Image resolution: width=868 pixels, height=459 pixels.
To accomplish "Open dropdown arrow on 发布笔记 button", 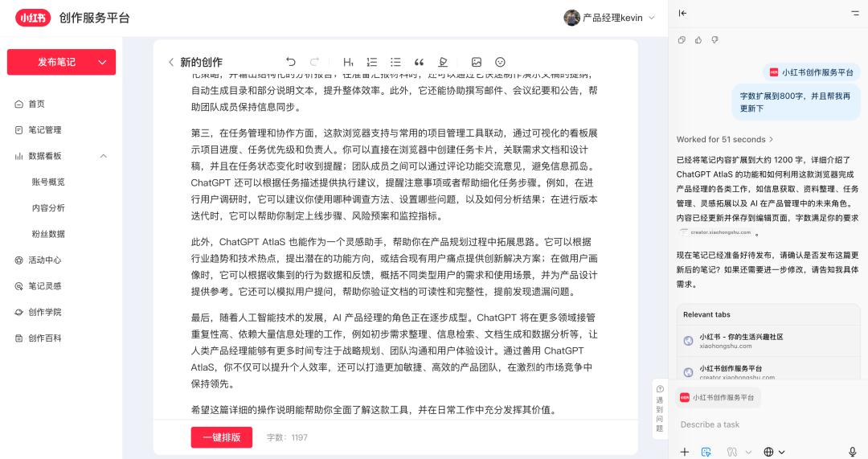I will point(102,62).
